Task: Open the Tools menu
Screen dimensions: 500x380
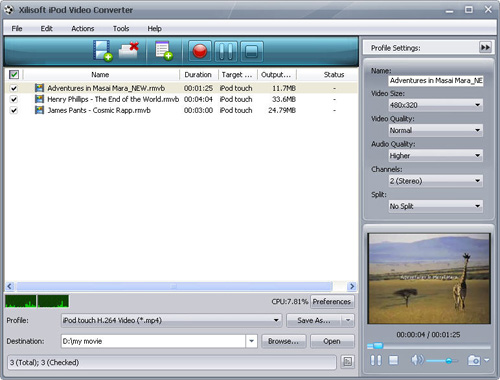Action: click(x=121, y=29)
